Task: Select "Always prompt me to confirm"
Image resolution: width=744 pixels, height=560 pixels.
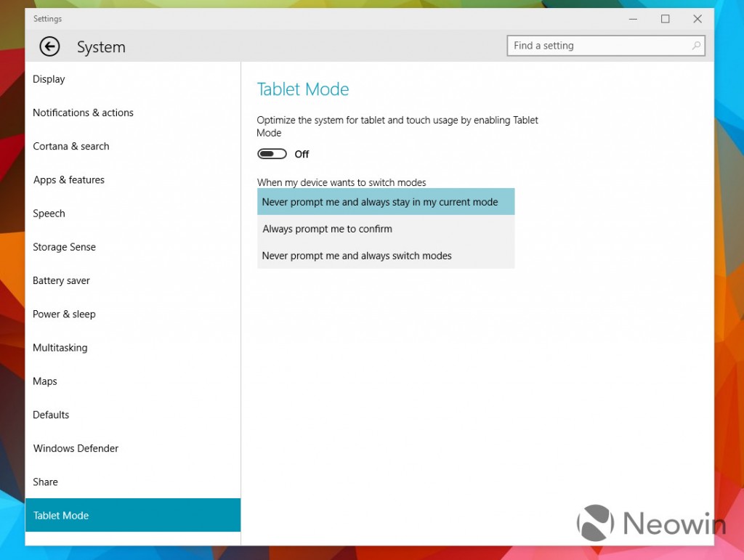Action: [327, 228]
